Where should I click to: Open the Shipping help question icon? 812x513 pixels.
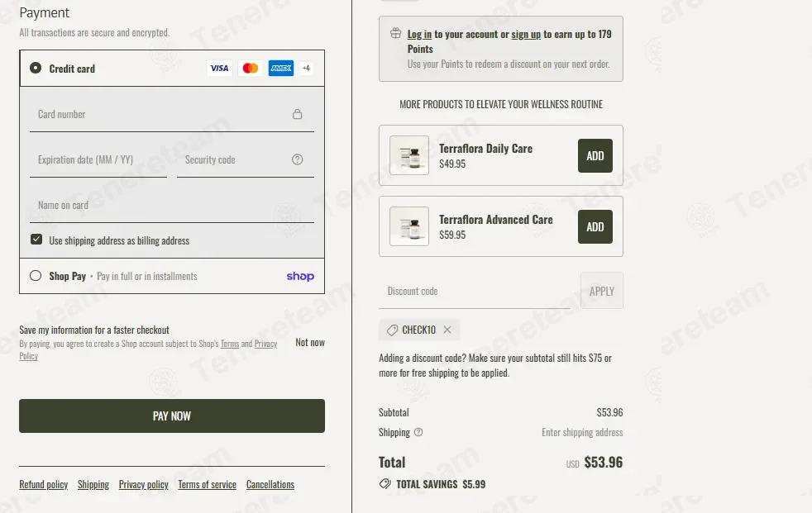(418, 432)
